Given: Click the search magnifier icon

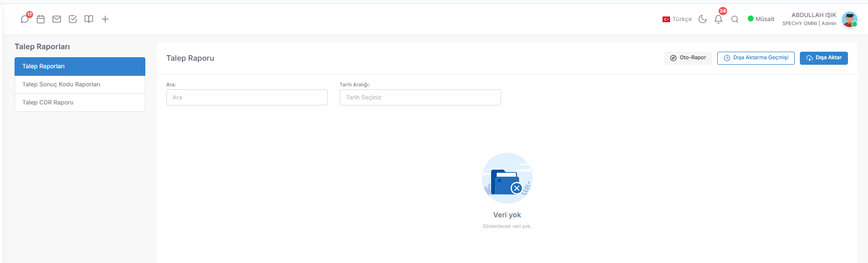Looking at the screenshot, I should (735, 20).
